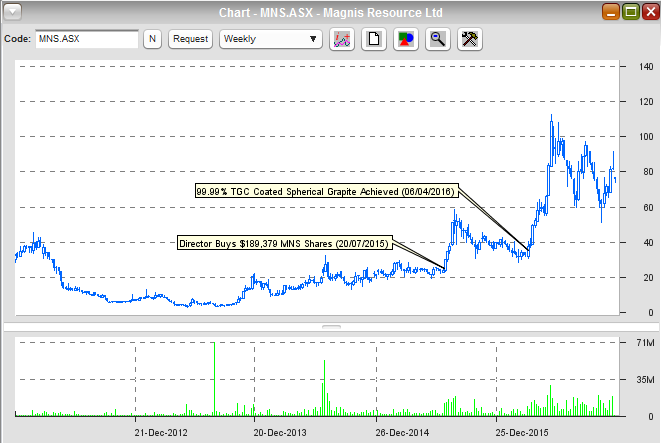661x443 pixels.
Task: Click the chart window title text
Action: [x=330, y=13]
